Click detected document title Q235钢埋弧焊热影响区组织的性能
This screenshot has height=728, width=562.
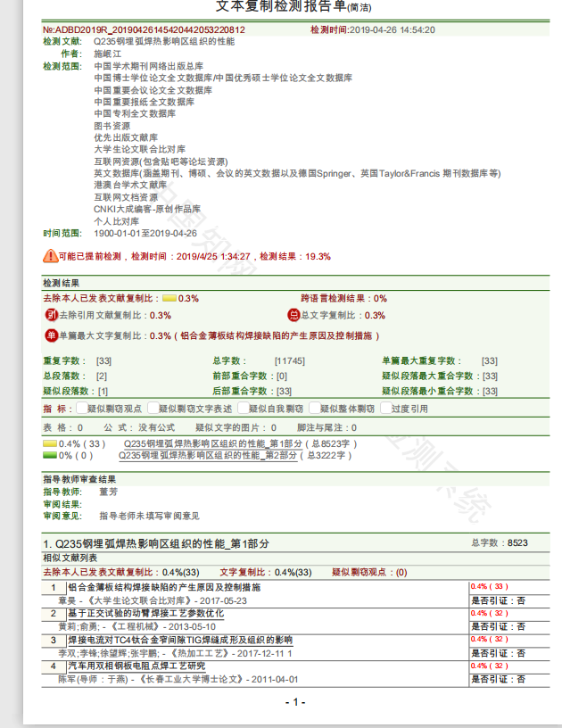click(164, 42)
